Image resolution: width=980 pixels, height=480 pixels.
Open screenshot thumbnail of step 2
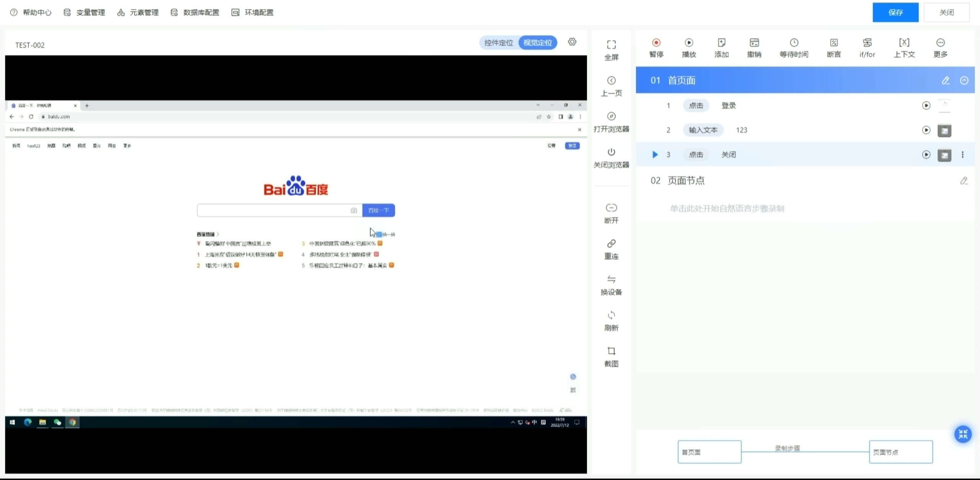click(944, 131)
